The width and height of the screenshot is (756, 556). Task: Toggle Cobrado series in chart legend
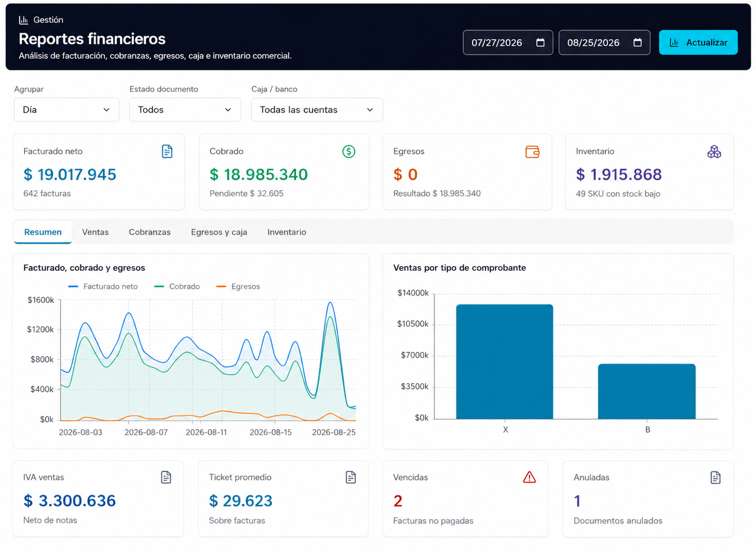pos(177,286)
